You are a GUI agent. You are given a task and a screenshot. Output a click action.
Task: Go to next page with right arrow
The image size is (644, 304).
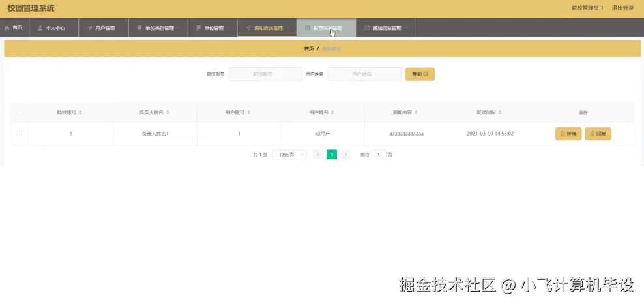346,155
